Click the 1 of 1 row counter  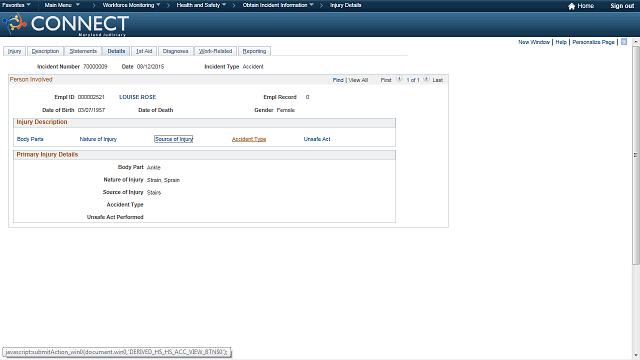(x=413, y=80)
